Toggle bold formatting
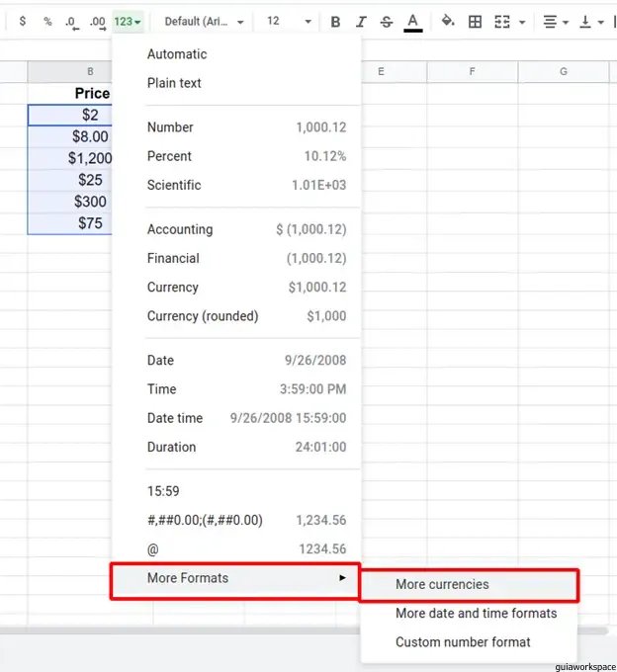The image size is (617, 672). point(335,22)
